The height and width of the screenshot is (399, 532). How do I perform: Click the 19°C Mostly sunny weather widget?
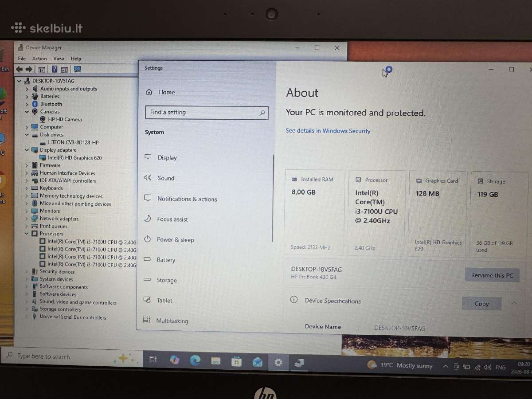pyautogui.click(x=401, y=365)
